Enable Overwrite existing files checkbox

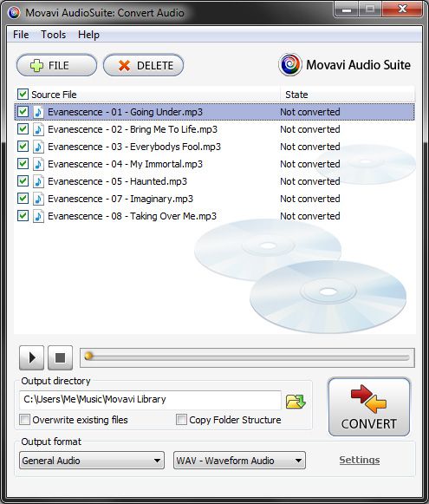pos(25,420)
